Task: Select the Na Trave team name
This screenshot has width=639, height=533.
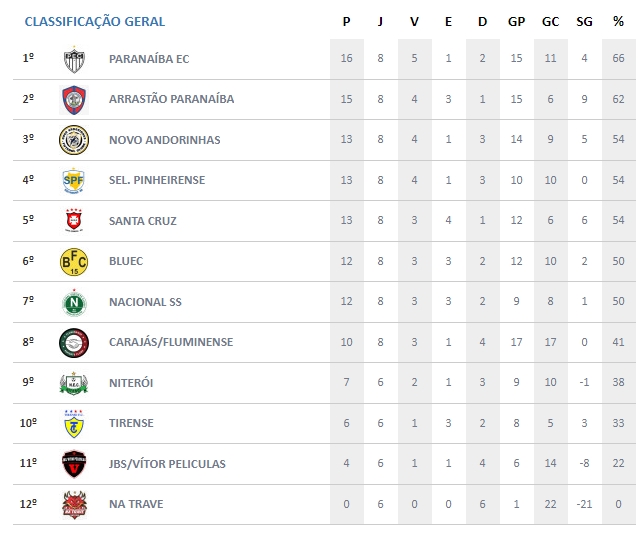Action: (137, 504)
